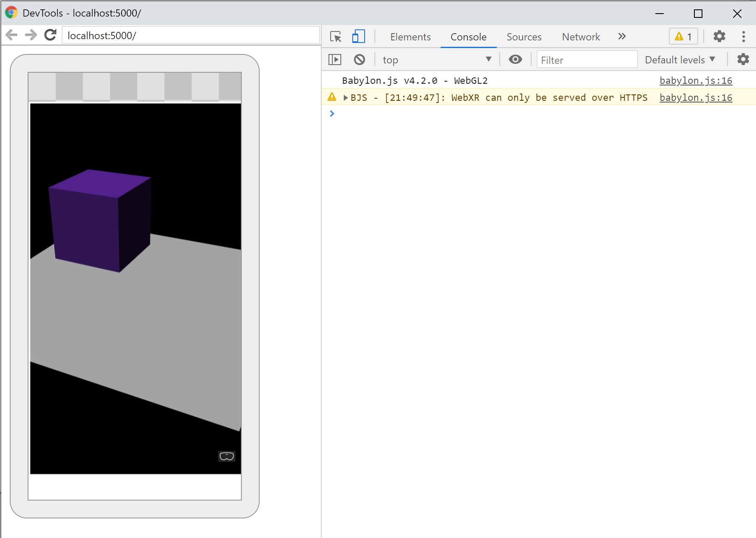
Task: Open the 'Default levels' dropdown
Action: click(679, 60)
